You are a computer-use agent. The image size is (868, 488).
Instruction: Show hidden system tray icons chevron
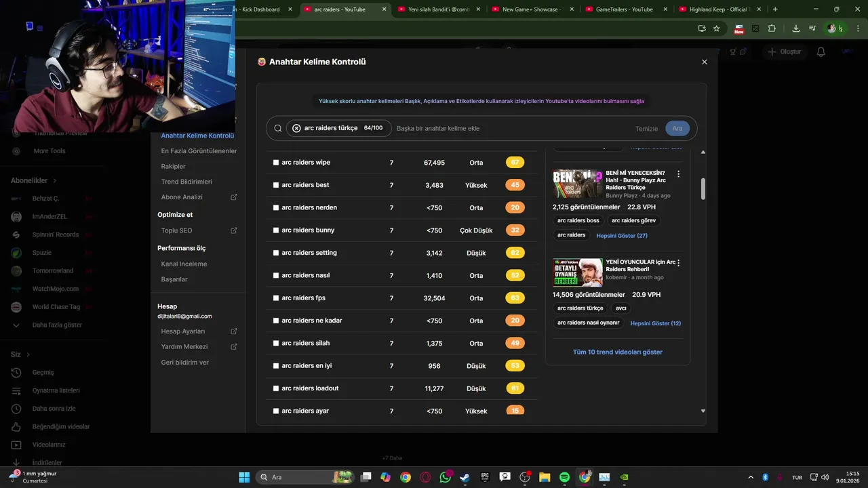point(750,477)
